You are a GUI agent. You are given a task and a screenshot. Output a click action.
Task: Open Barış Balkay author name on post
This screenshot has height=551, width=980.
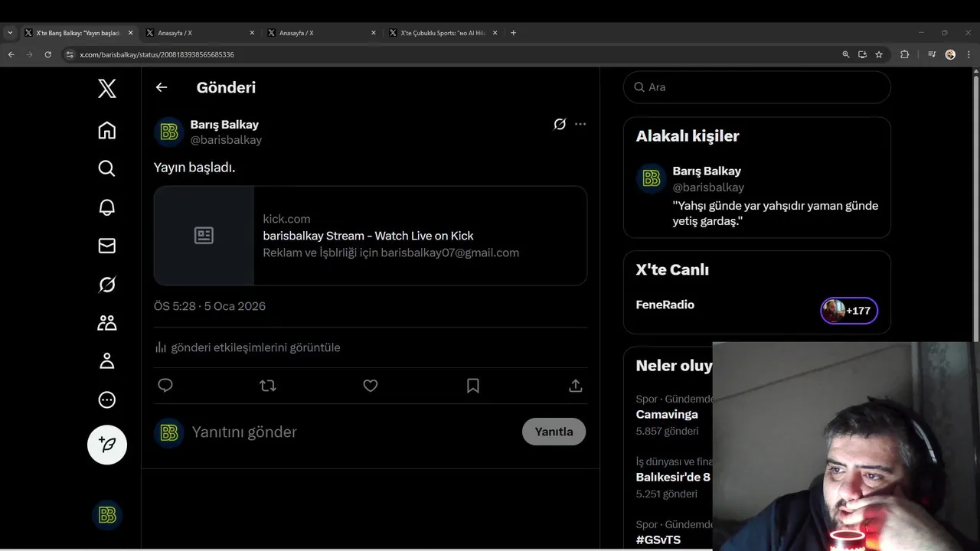point(224,125)
